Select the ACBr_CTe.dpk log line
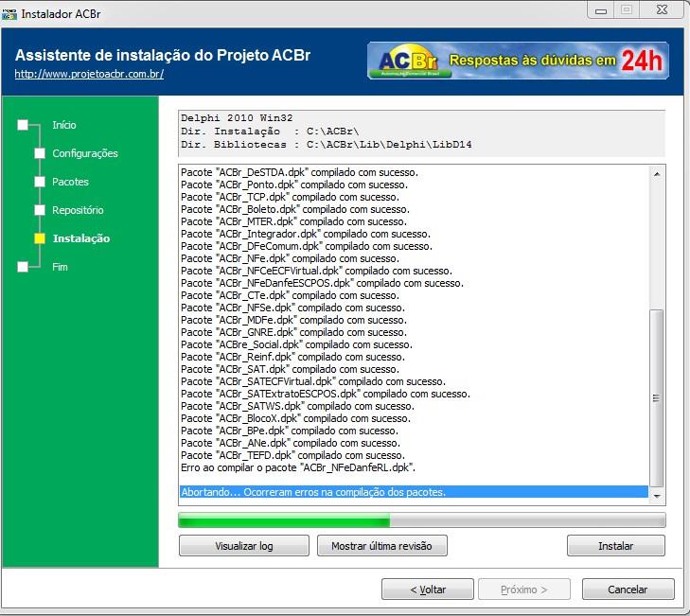Screen dimensions: 690x616 290,295
